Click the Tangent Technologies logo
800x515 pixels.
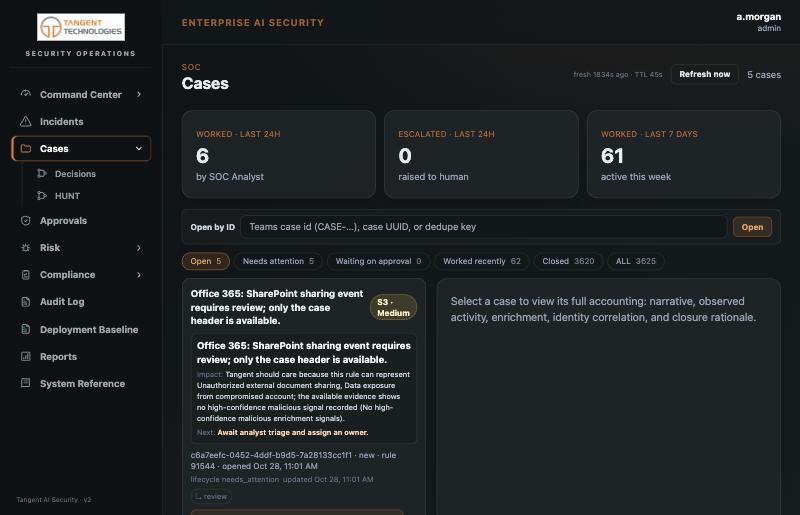(81, 27)
